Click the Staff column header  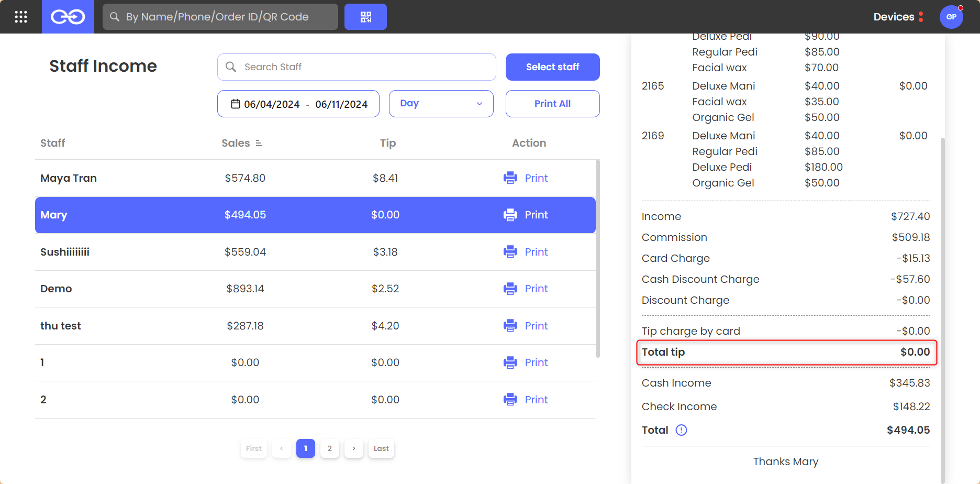[53, 143]
